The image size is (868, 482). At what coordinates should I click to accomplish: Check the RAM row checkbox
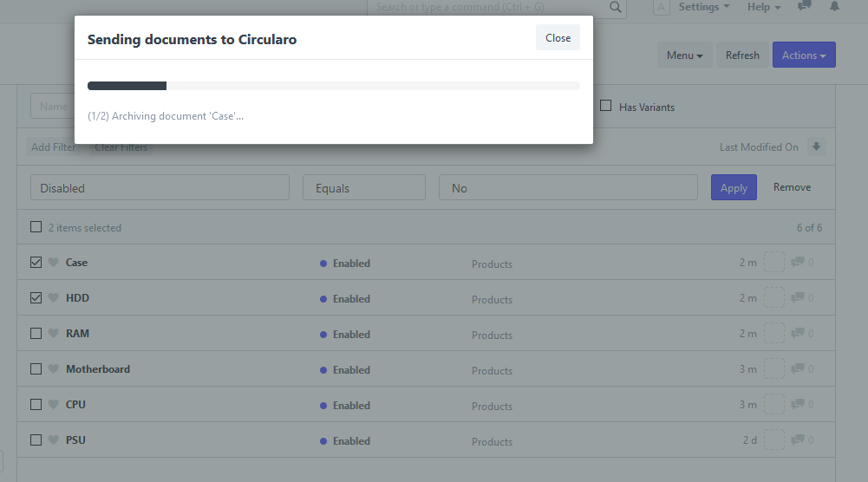point(36,333)
